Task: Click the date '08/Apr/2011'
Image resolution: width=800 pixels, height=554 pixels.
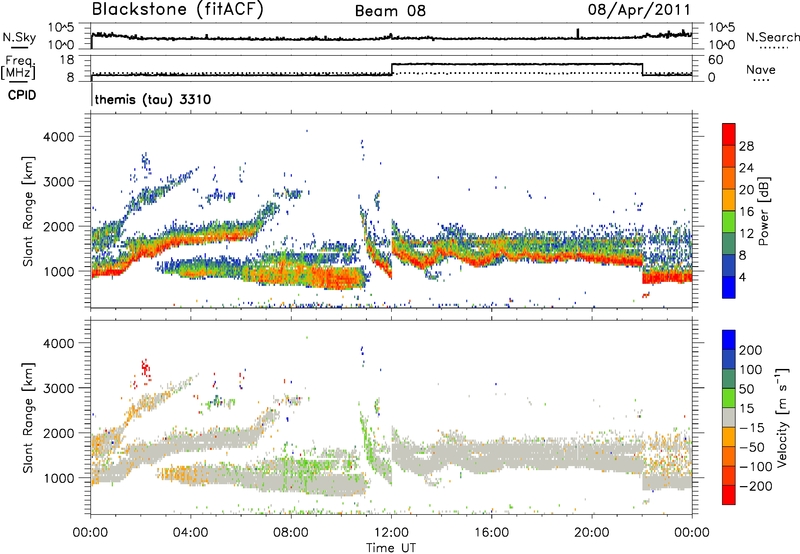Action: pyautogui.click(x=639, y=10)
